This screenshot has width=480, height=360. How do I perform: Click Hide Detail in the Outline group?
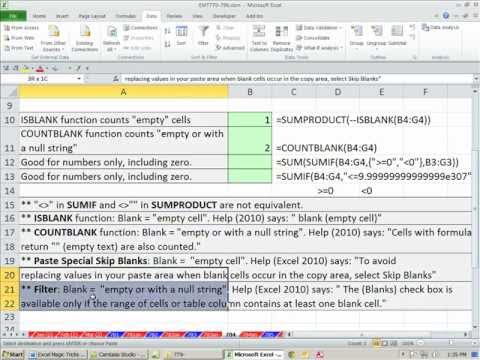click(412, 37)
